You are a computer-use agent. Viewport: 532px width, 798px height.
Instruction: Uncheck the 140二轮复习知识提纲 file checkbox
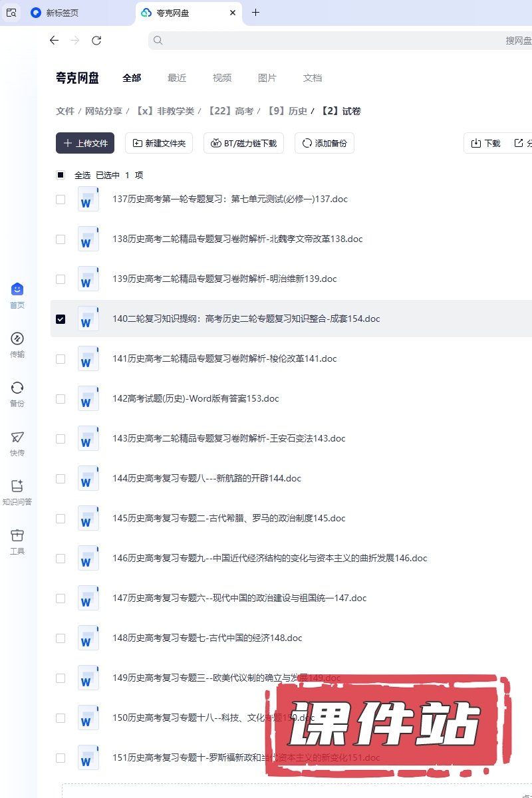point(61,319)
